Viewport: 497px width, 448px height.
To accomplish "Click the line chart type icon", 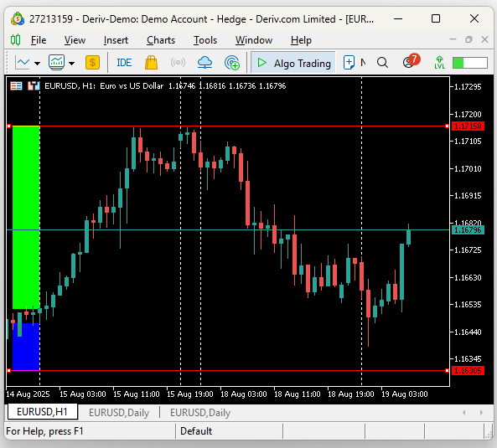I will click(23, 63).
